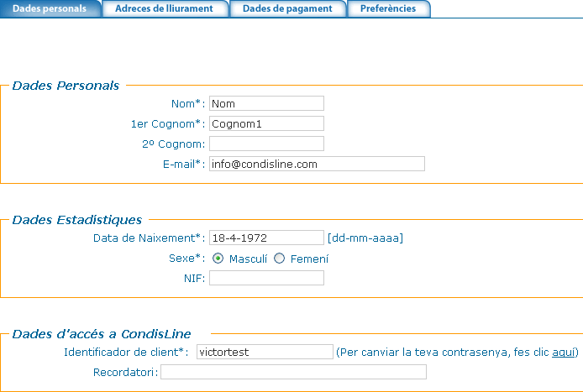583x392 pixels.
Task: Click the 'NIF:' field label
Action: (x=193, y=279)
